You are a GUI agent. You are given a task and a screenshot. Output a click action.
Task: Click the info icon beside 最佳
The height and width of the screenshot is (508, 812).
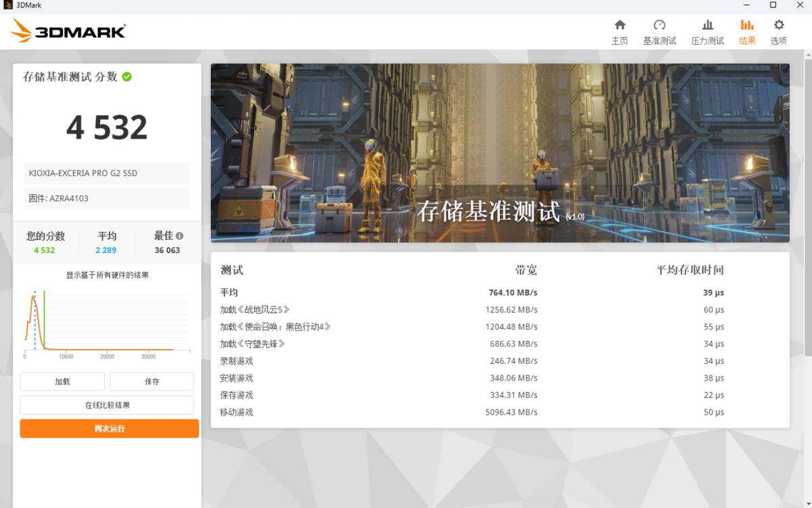pyautogui.click(x=180, y=235)
